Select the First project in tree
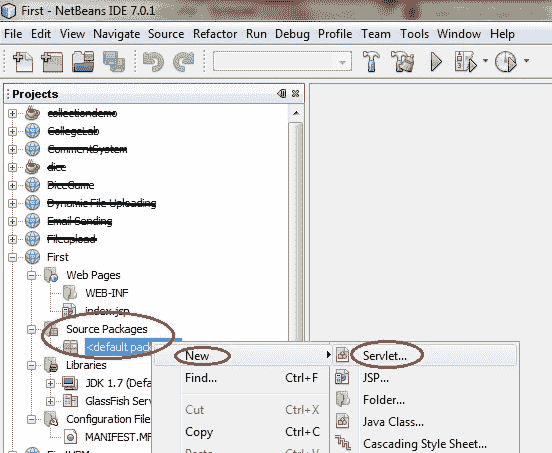The height and width of the screenshot is (453, 552). pyautogui.click(x=58, y=257)
